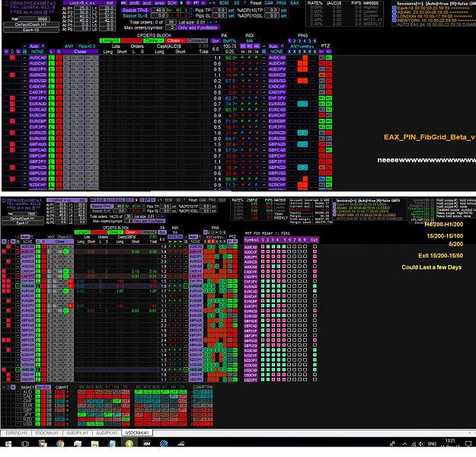Click the AUD basket green L button

37,391
